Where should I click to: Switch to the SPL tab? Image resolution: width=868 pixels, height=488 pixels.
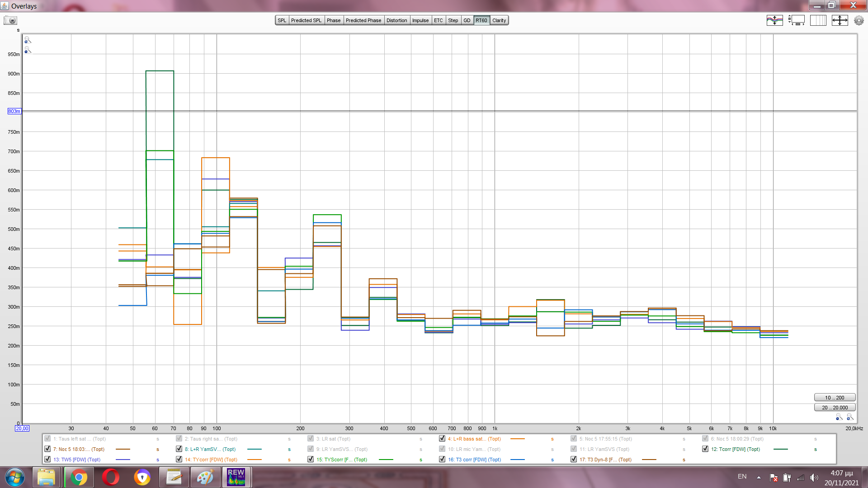point(282,20)
